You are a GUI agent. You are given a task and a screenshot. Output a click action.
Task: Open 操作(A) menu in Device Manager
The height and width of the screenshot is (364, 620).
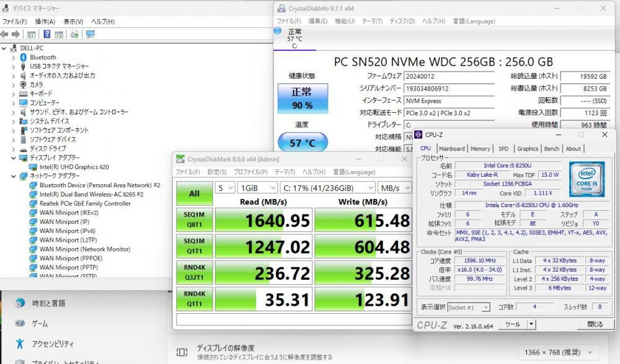tap(45, 21)
